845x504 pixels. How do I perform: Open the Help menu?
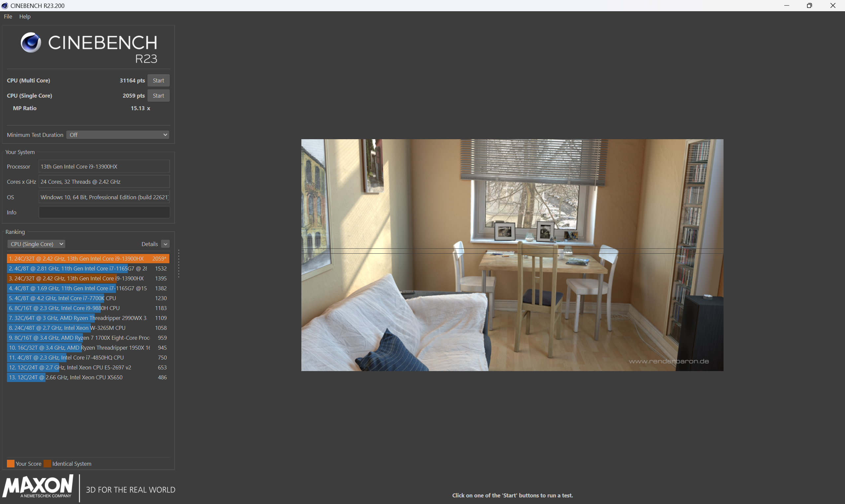point(25,16)
